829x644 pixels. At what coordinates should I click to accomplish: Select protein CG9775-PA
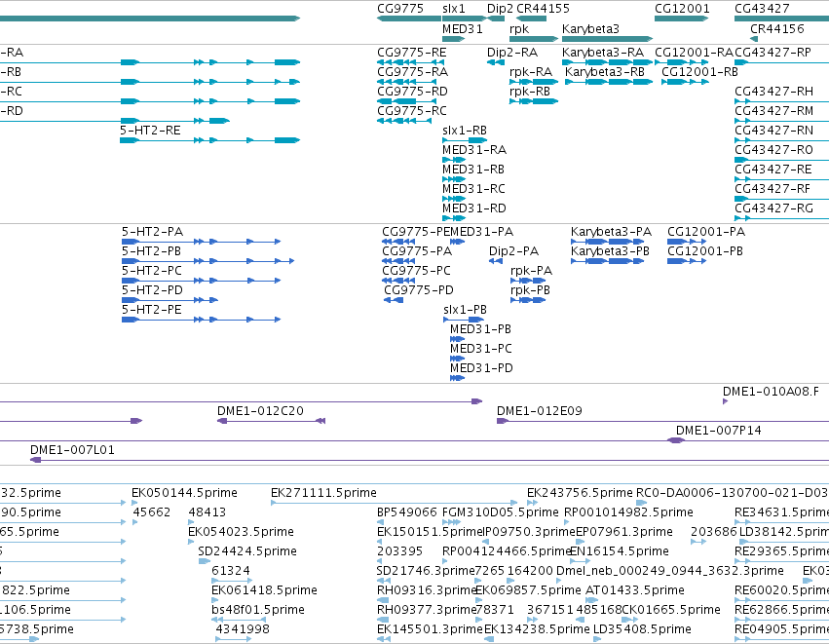pos(398,261)
